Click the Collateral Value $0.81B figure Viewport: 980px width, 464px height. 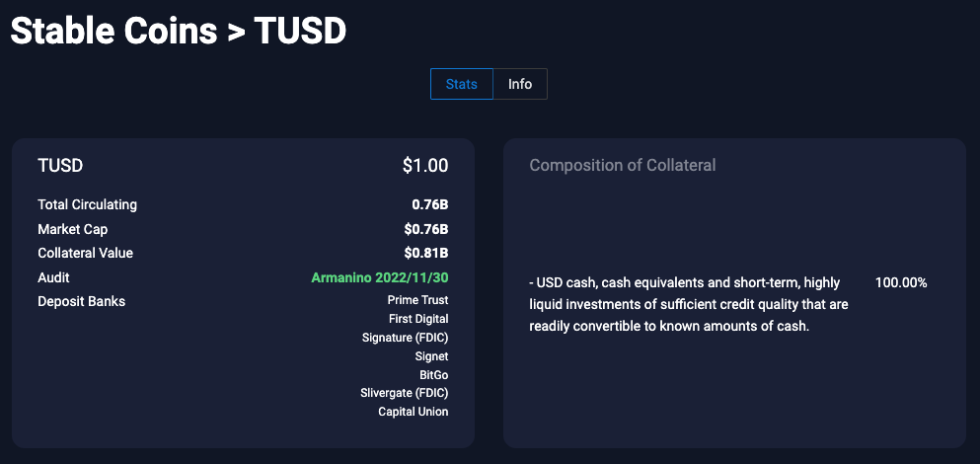tap(426, 253)
